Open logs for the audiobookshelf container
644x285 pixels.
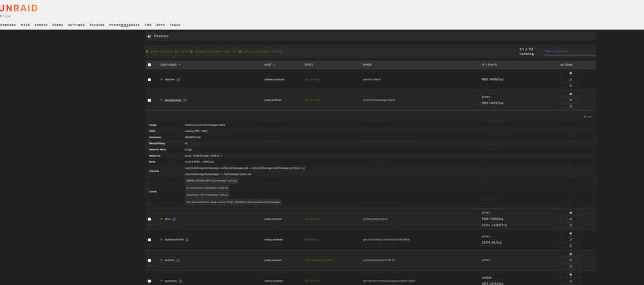click(x=571, y=246)
